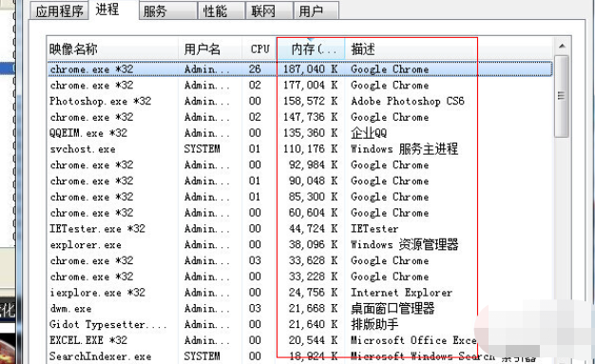Click the 110,176 K memory value
The height and width of the screenshot is (364, 595).
click(311, 149)
